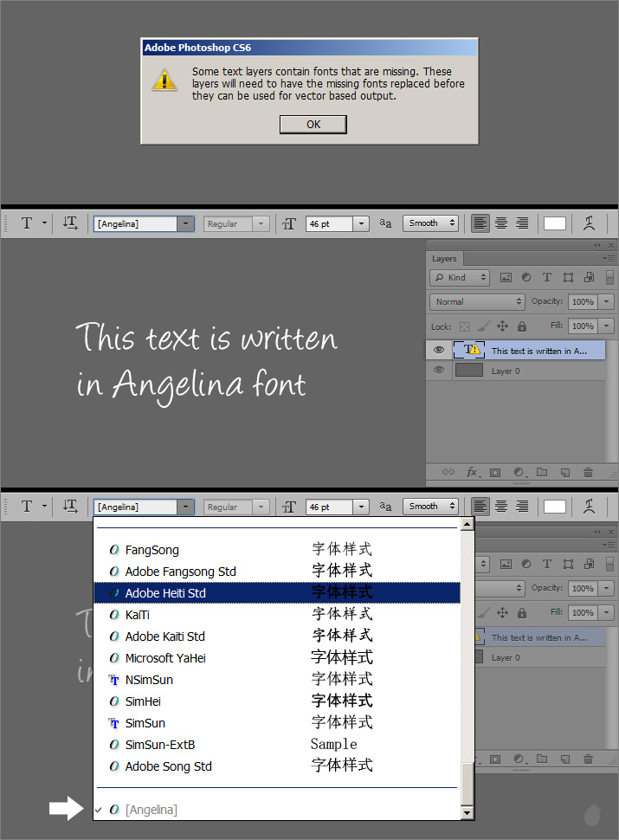The width and height of the screenshot is (619, 840).
Task: Open Smooth anti-aliasing dropdown above the font list
Action: tap(430, 507)
